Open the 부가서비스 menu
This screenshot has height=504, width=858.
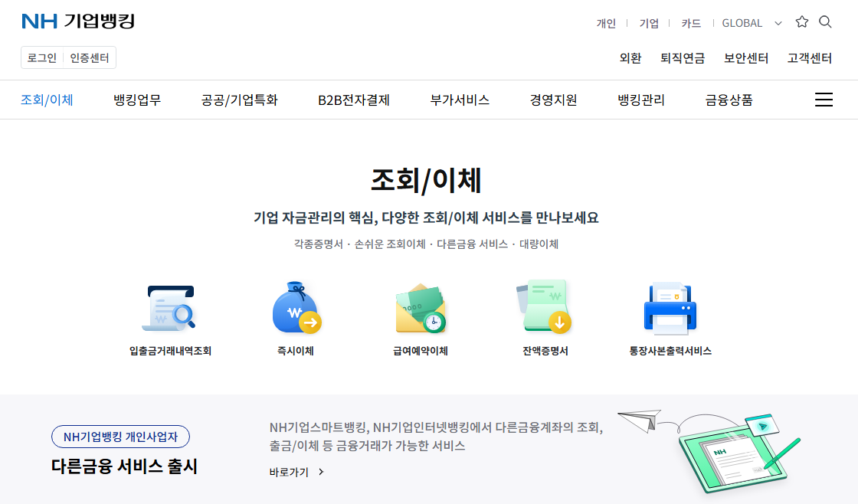tap(460, 100)
